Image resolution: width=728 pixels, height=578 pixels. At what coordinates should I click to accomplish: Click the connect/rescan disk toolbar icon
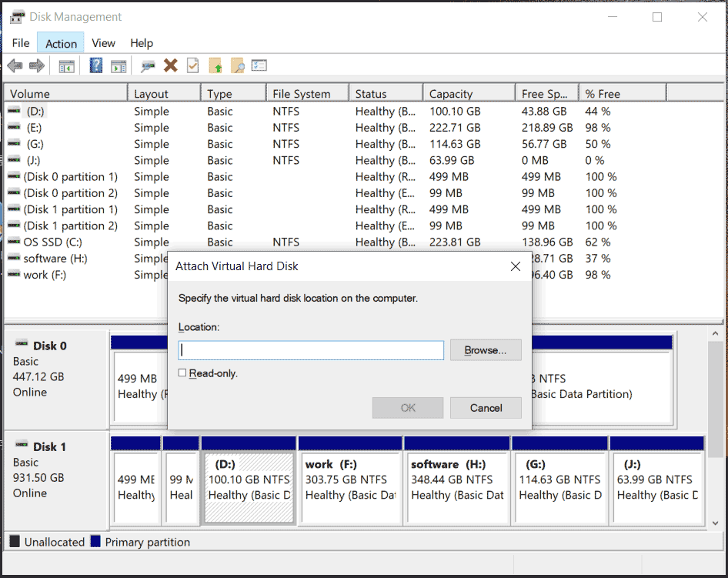coord(148,66)
